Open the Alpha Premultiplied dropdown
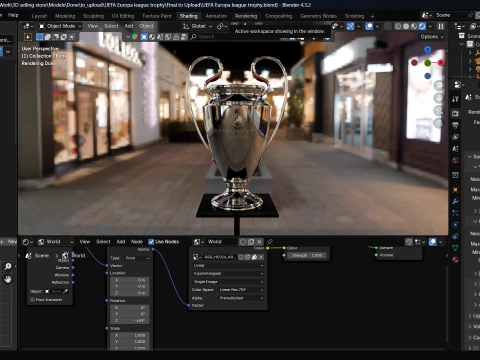This screenshot has height=360, width=480. click(x=241, y=298)
